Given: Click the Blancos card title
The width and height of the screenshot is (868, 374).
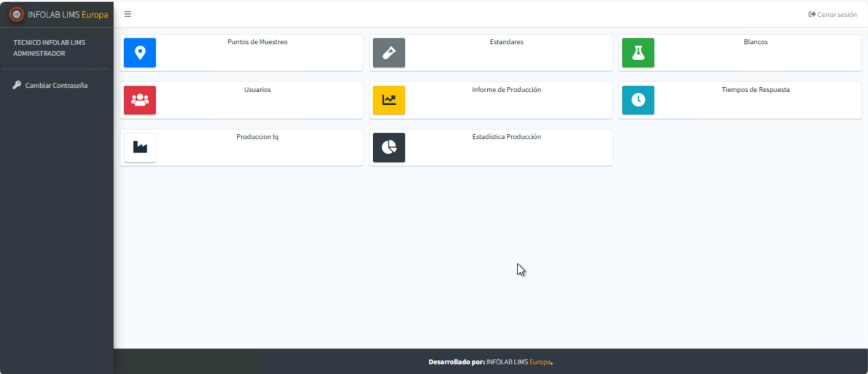Looking at the screenshot, I should click(755, 42).
